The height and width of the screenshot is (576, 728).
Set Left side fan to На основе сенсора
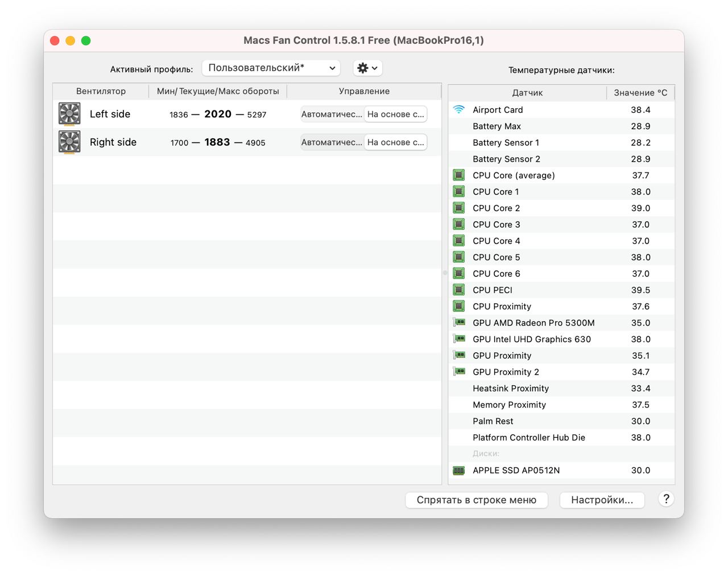[395, 114]
